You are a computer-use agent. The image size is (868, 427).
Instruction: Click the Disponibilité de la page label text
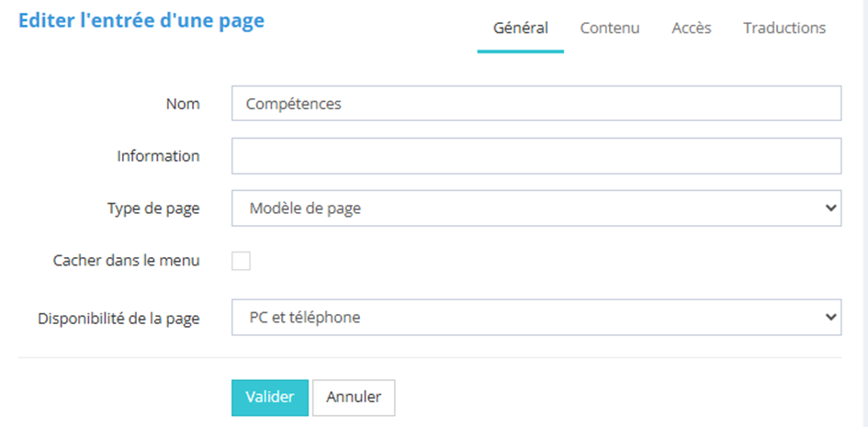[118, 319]
